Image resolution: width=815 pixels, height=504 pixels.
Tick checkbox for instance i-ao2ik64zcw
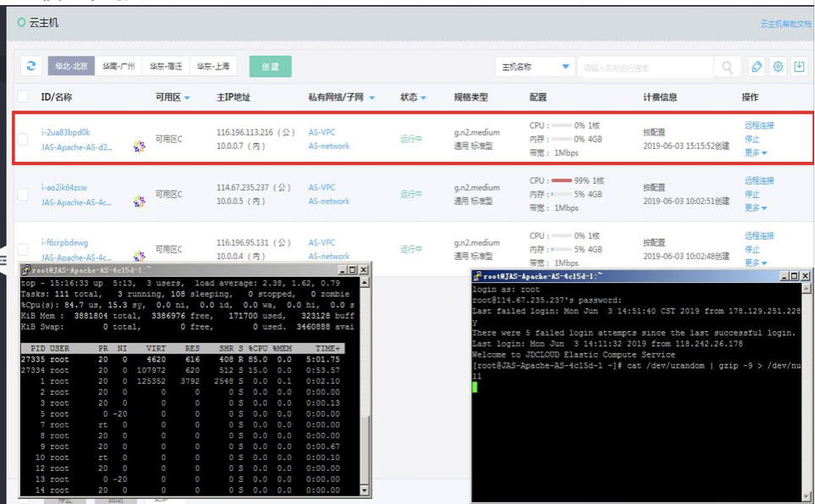pyautogui.click(x=23, y=194)
